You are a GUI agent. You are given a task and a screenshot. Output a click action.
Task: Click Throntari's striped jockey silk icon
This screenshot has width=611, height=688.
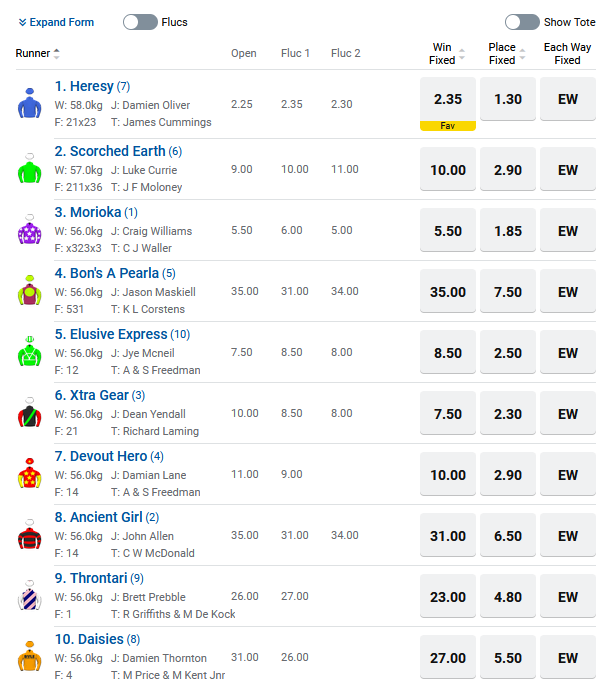click(x=28, y=596)
